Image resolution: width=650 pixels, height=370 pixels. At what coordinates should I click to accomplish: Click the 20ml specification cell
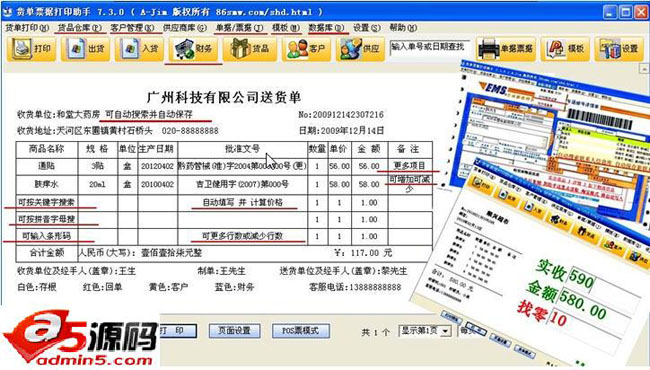pos(98,184)
